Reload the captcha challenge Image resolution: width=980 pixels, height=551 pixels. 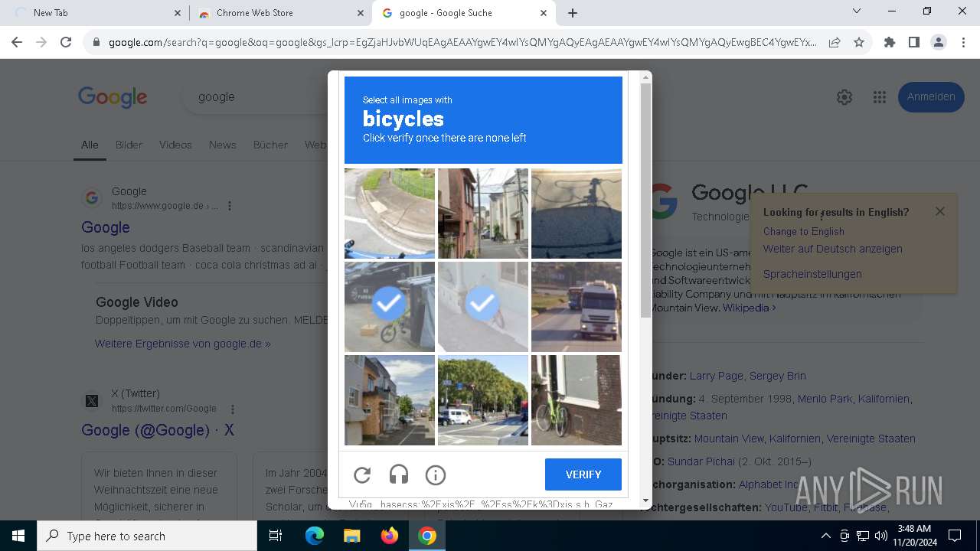click(362, 475)
